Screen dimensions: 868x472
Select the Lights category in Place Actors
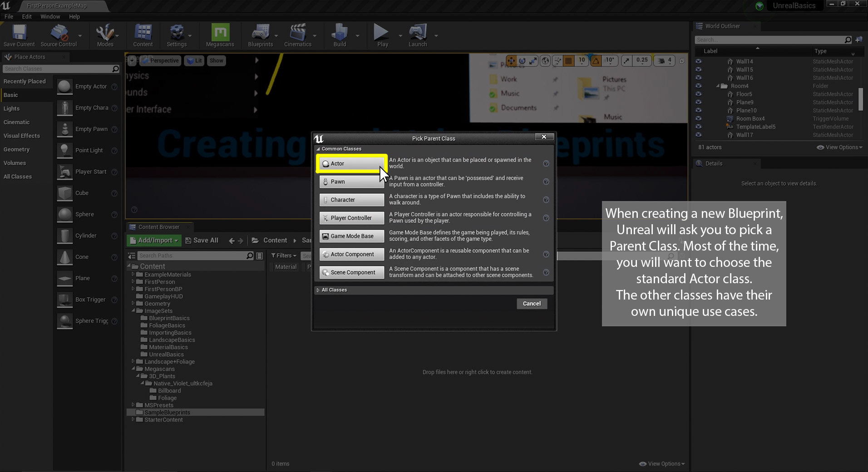[x=26, y=108]
